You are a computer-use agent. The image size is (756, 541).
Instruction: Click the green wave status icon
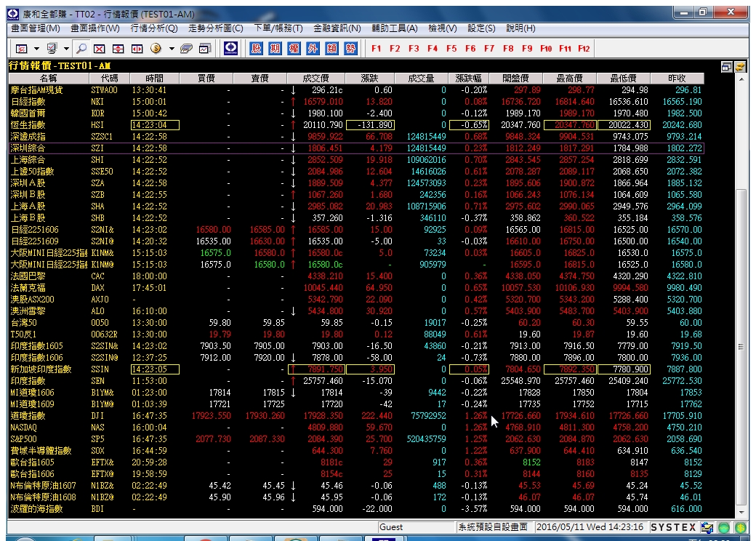pos(724,527)
